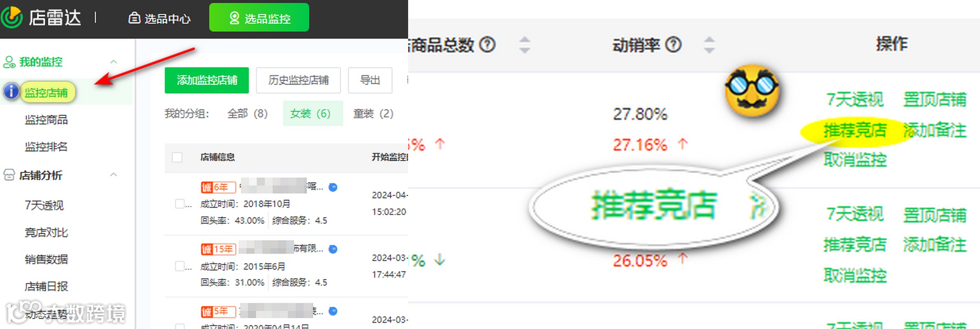Switch to 选品监控 tab

(259, 18)
